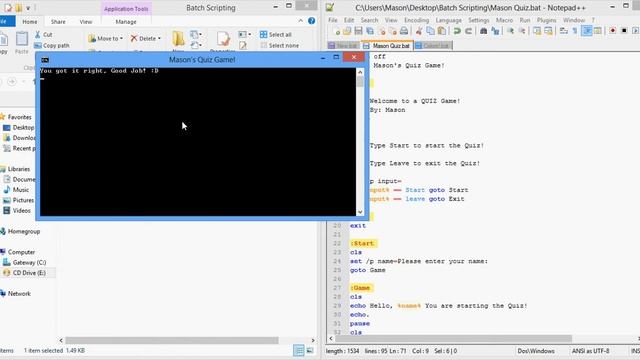Click Copy path in the Explorer ribbon
640x360 pixels.
pyautogui.click(x=52, y=45)
